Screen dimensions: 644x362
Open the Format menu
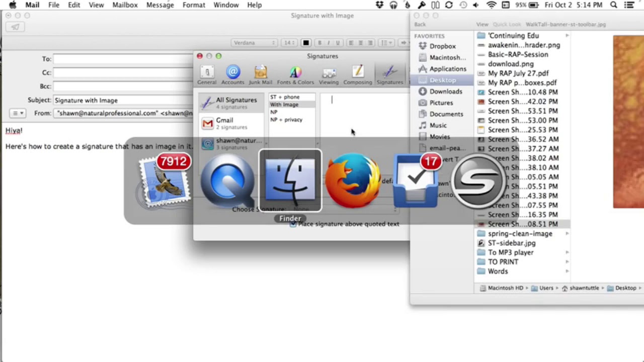pyautogui.click(x=194, y=5)
